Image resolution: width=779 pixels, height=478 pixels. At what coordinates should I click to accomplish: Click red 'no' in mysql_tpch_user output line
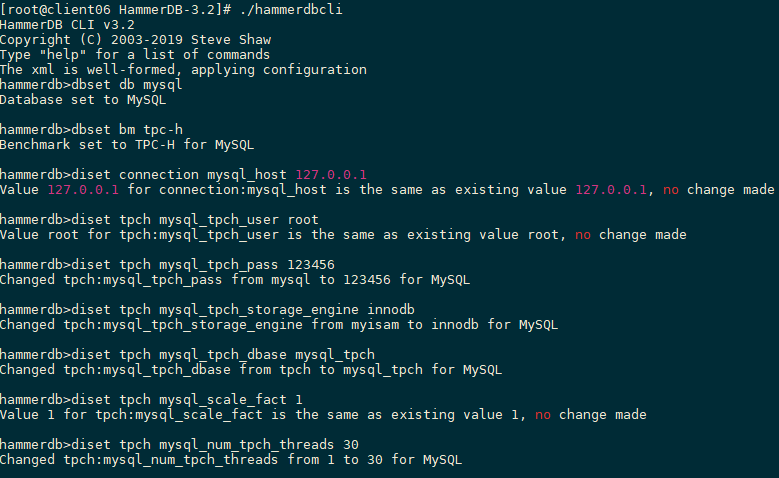click(x=583, y=235)
